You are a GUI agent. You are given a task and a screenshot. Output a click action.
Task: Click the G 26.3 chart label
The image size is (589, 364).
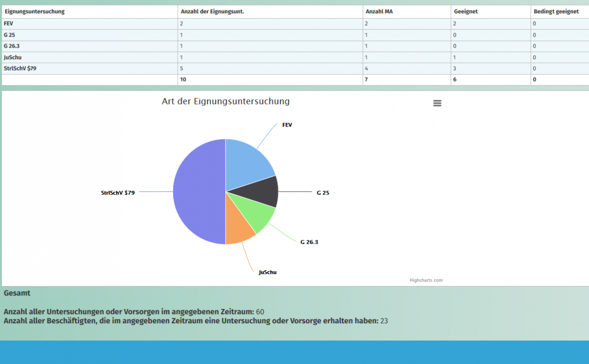coord(309,242)
